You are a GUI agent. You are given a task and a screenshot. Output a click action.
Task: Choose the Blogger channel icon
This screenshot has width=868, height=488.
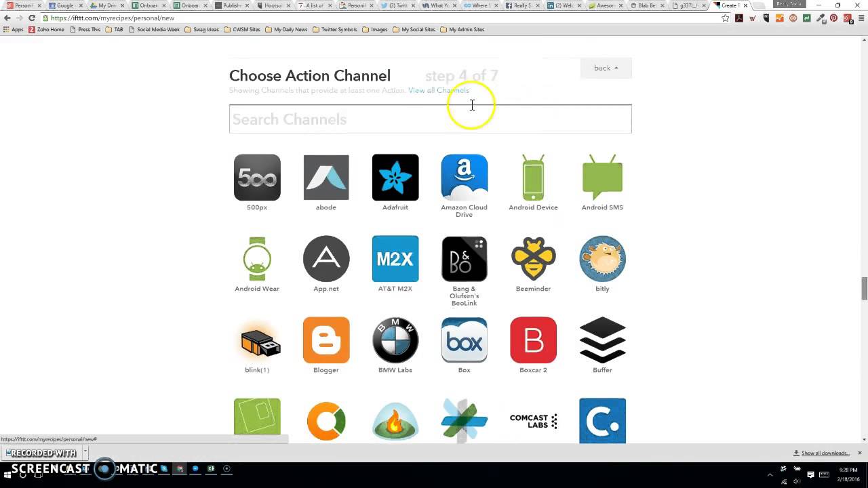coord(326,340)
